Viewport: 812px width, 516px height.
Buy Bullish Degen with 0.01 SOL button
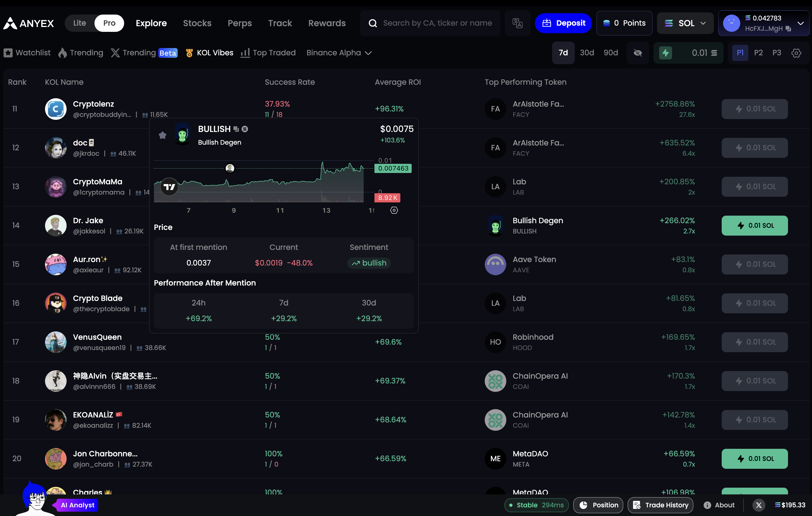click(x=754, y=225)
